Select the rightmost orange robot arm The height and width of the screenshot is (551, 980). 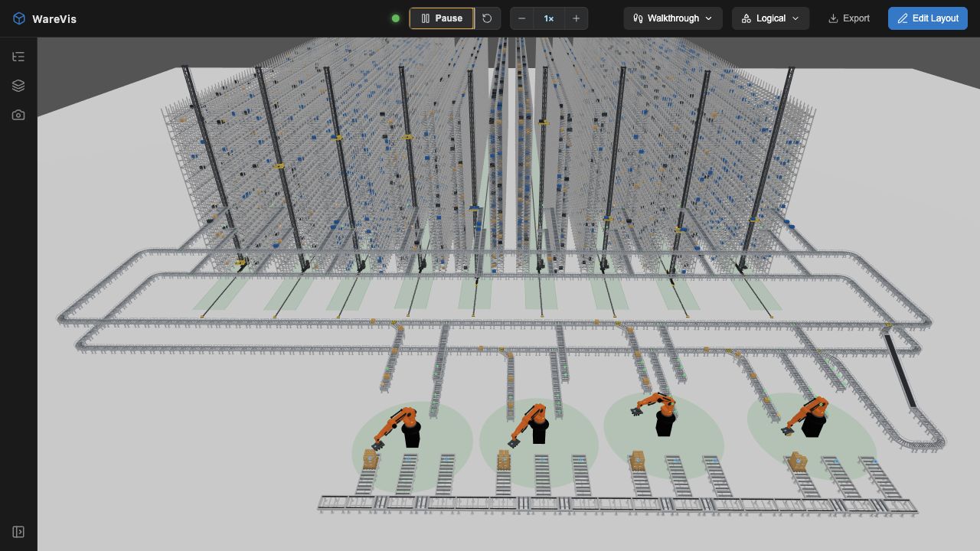pos(807,416)
